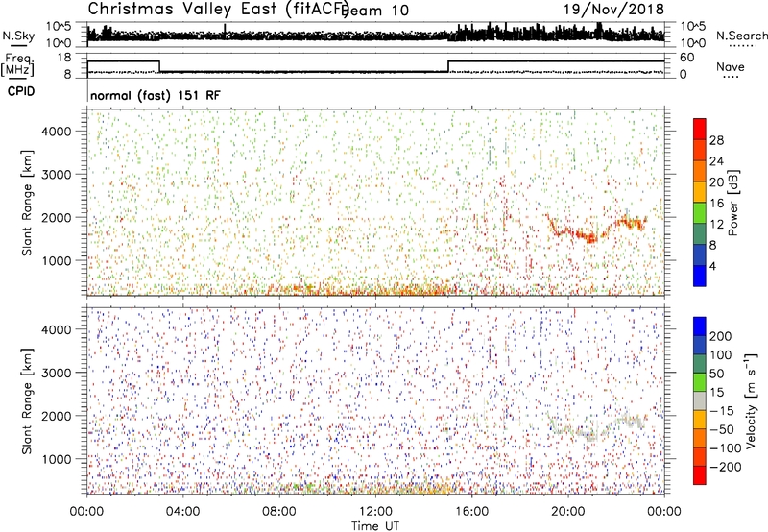The image size is (768, 532).
Task: Click the '20:00' time tick label
Action: [568, 512]
